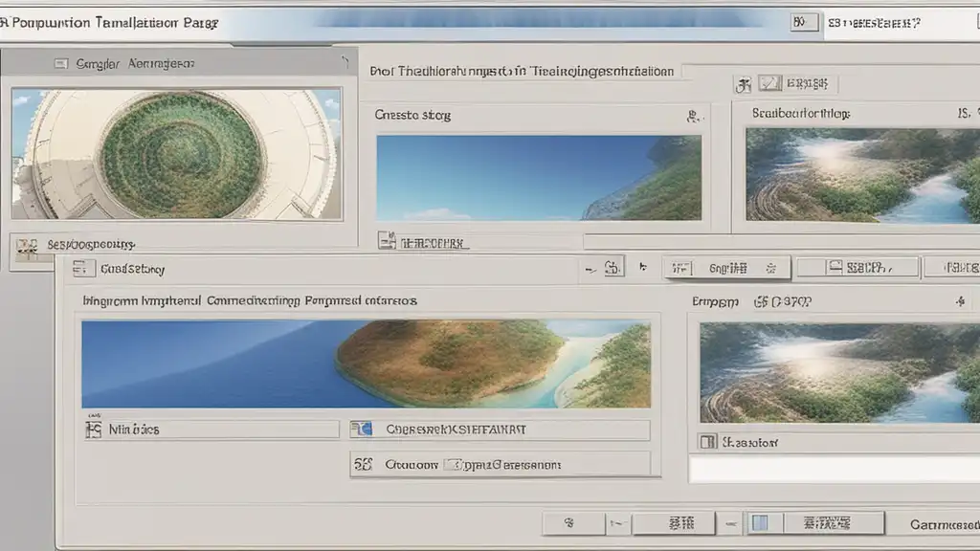Screen dimensions: 980x551
Task: Click the icon beside the 'Ni inbides' field
Action: (x=93, y=430)
